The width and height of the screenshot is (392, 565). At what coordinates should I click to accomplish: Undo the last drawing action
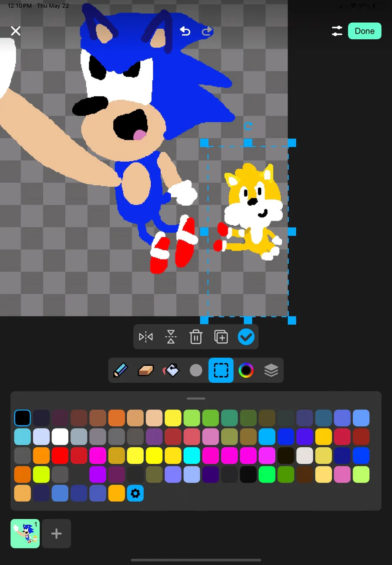tap(185, 31)
